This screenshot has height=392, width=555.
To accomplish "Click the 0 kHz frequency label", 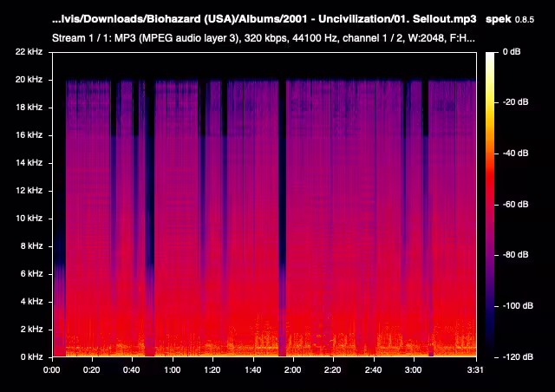I will pos(31,357).
